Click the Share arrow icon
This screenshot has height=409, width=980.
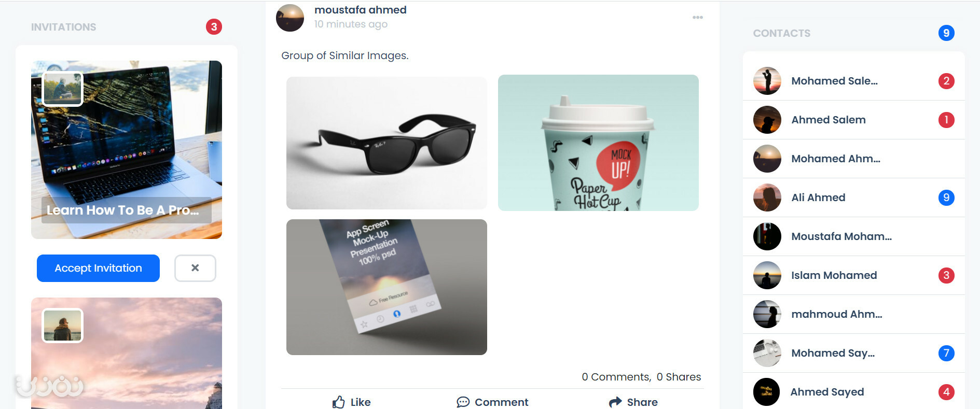(615, 402)
